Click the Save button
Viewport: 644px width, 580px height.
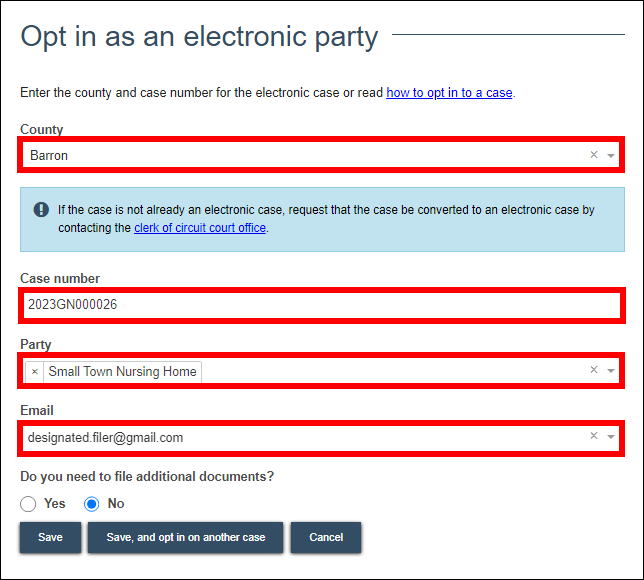coord(50,537)
